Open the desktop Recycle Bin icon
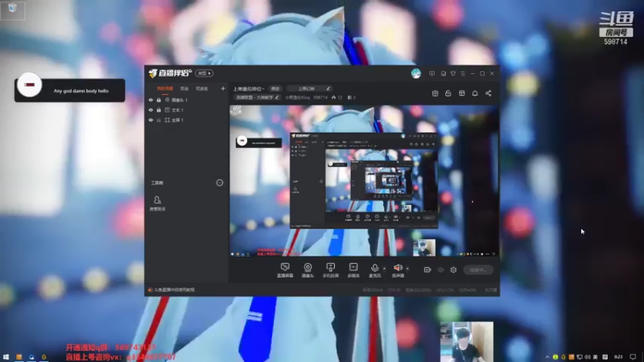Image resolution: width=644 pixels, height=362 pixels. coord(12,10)
